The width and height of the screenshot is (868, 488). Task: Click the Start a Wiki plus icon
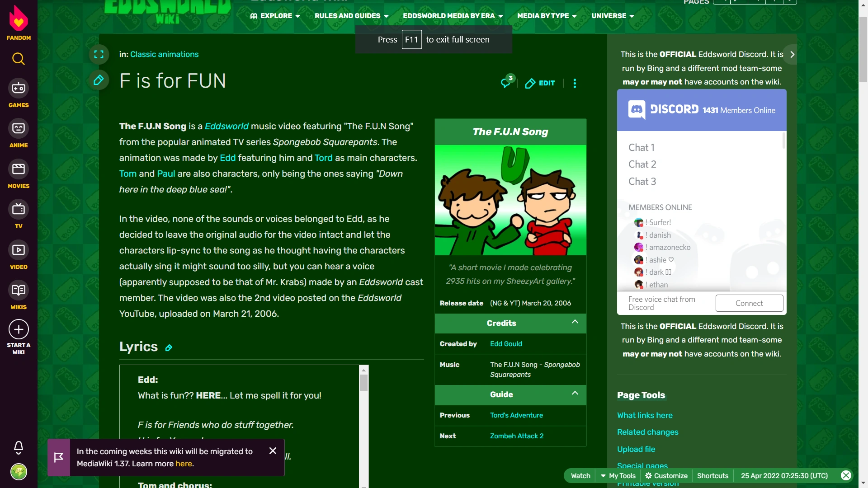tap(19, 330)
